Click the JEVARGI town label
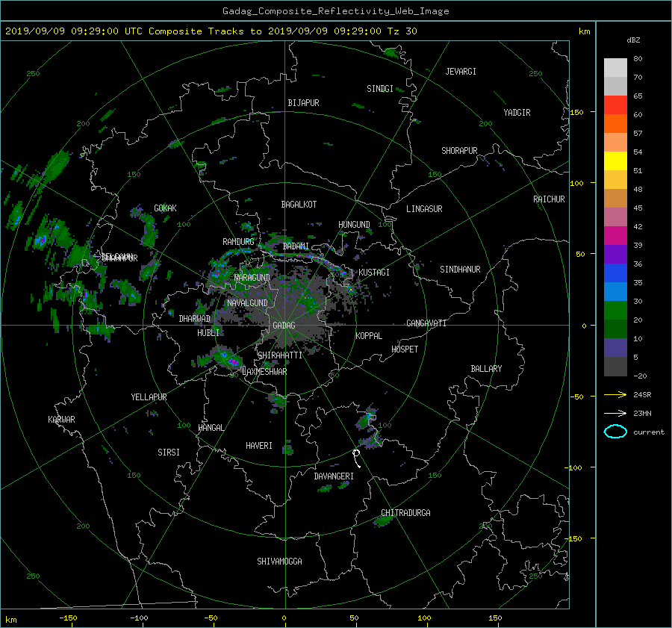 461,72
